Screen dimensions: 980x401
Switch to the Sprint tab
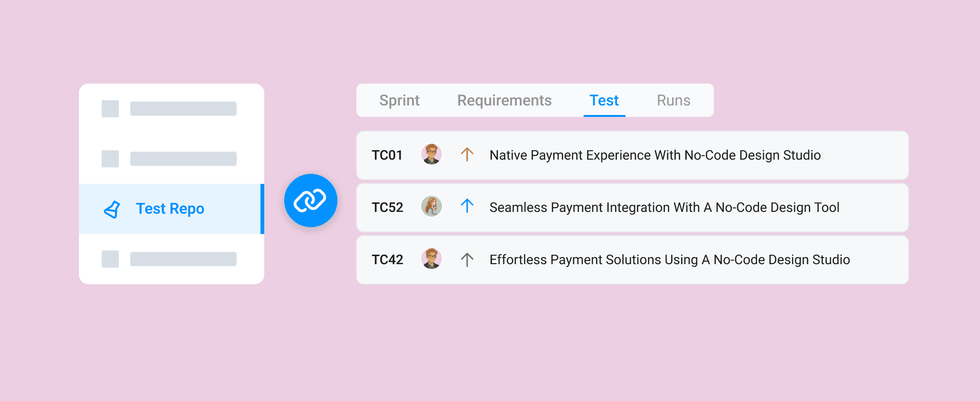(x=399, y=100)
